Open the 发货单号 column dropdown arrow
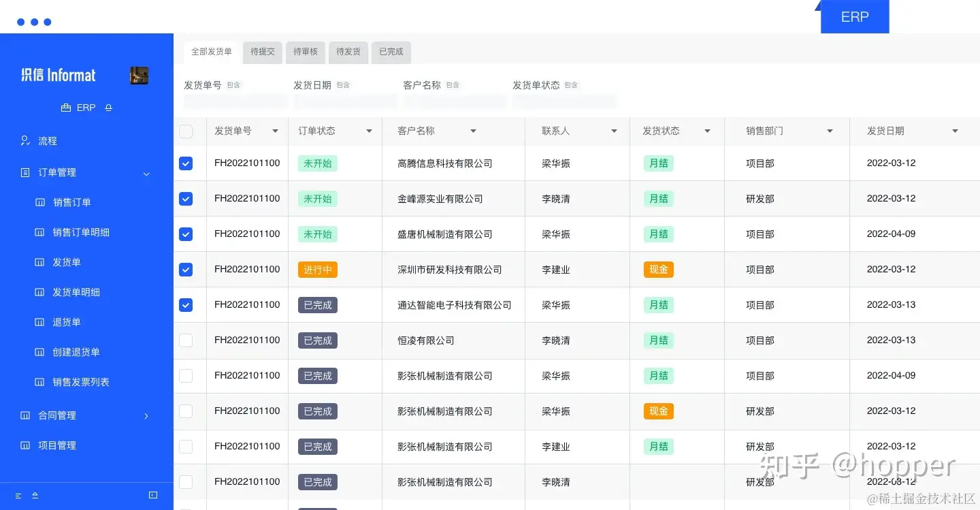Screen dimensions: 980x510 (x=275, y=131)
